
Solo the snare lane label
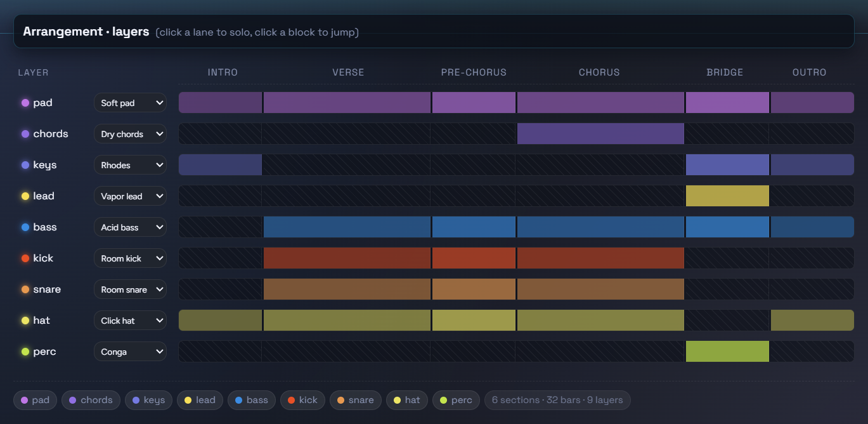click(41, 289)
